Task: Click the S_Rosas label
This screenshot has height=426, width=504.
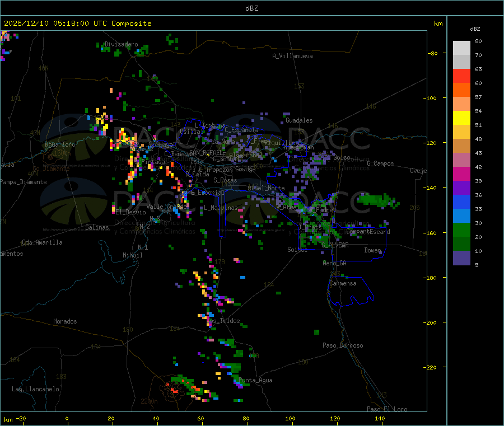Action: pos(225,180)
